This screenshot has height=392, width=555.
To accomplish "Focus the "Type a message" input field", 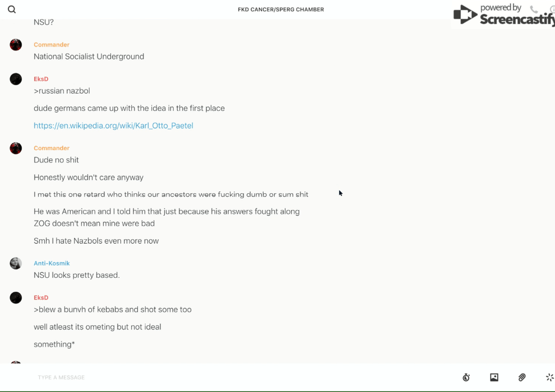I will 224,377.
